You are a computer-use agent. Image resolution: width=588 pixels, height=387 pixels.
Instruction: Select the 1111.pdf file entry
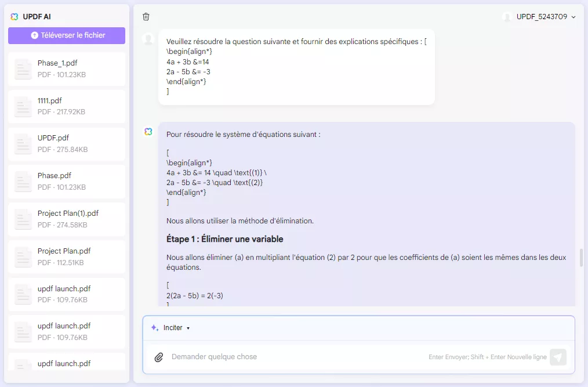[66, 106]
